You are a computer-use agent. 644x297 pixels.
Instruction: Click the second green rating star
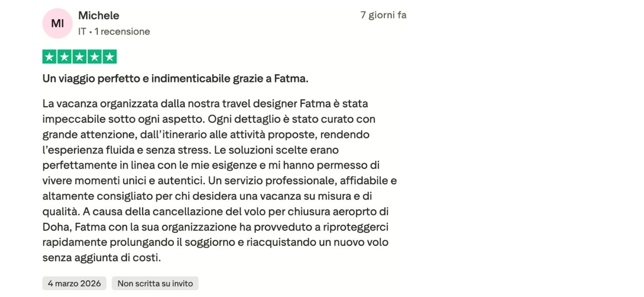64,57
